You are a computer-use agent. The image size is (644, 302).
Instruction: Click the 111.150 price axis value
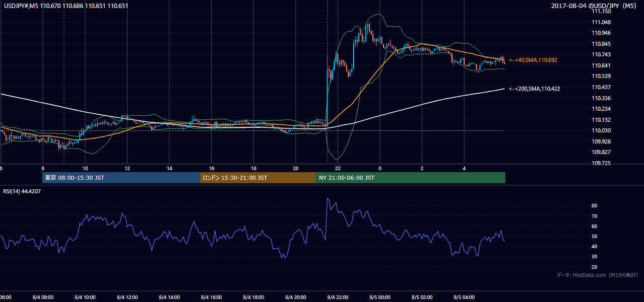tap(601, 12)
